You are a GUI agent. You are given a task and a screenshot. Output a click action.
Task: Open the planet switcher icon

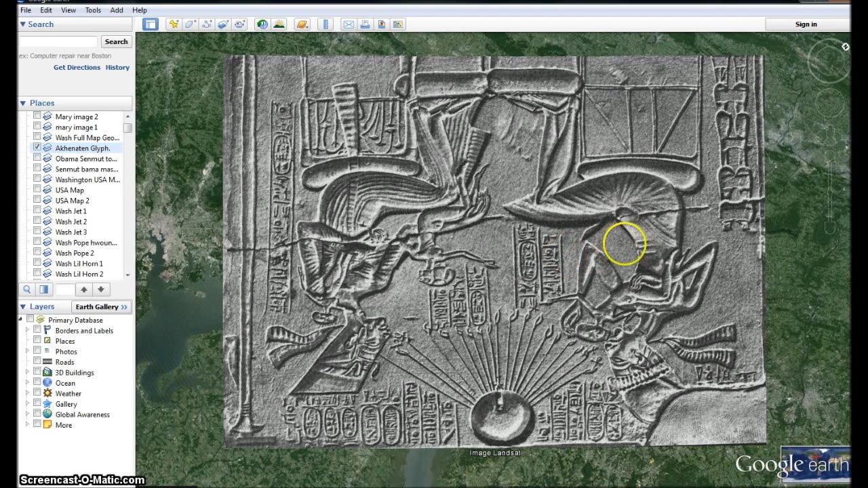pos(302,24)
